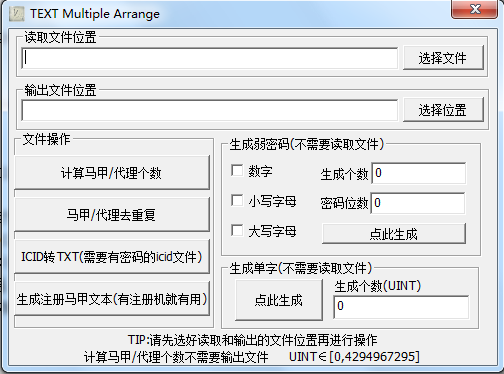
Task: Focus the 输出文件位置 path input field
Action: tap(210, 110)
